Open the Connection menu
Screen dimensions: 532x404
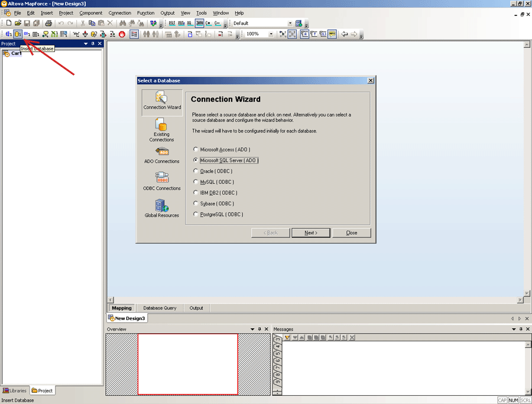click(x=120, y=13)
